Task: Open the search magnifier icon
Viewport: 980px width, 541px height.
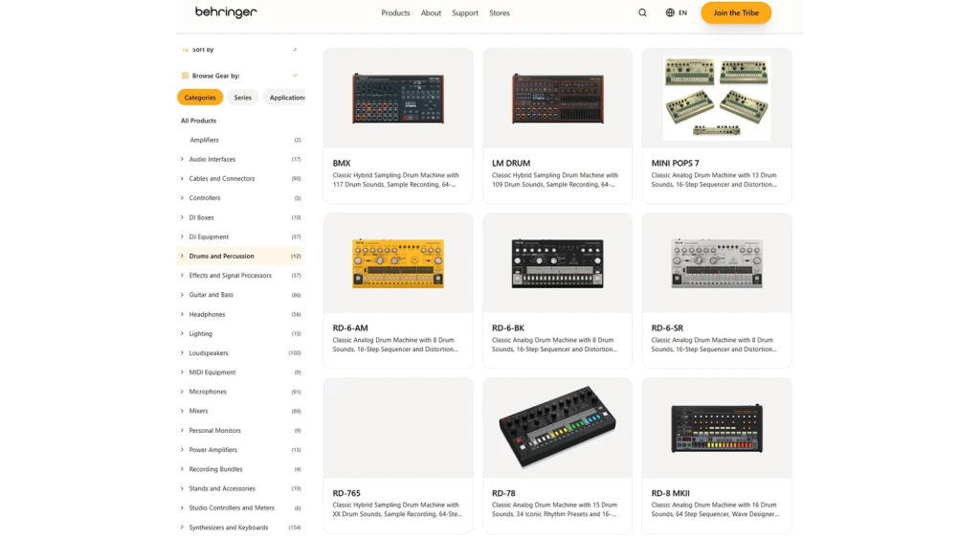Action: pos(642,12)
